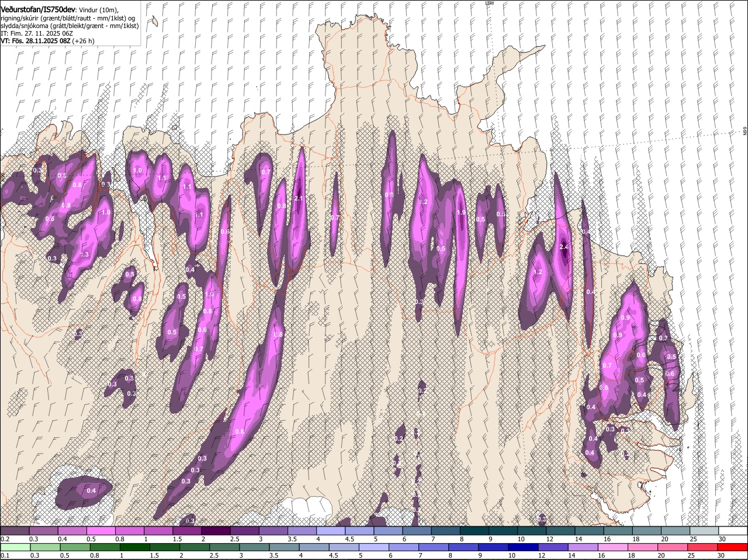The image size is (748, 560).
Task: Click the '3.5' label under the upper legend
Action: point(292,539)
